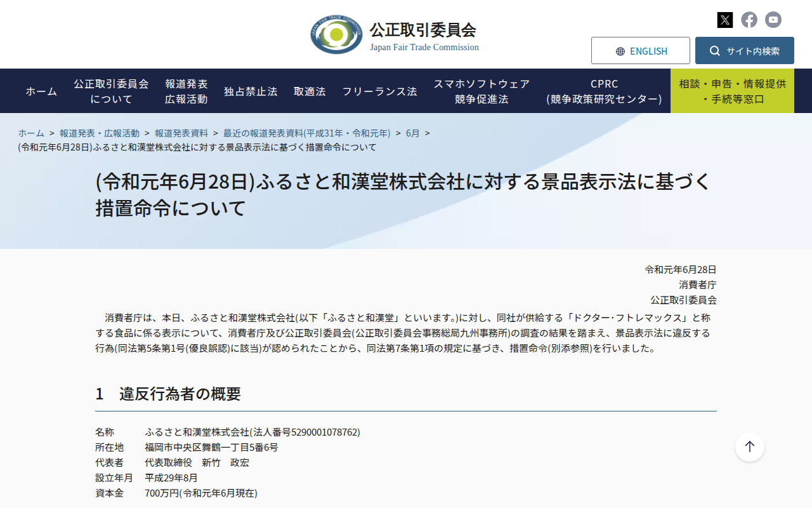Image resolution: width=812 pixels, height=508 pixels.
Task: Click the representative 代表取締役 新竹 政宏
Action: 197,463
